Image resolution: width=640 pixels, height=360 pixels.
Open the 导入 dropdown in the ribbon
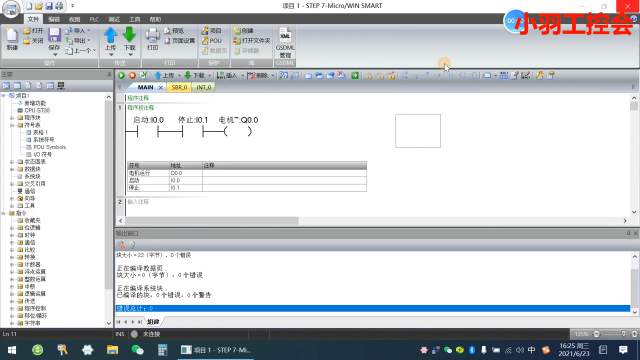(x=89, y=31)
